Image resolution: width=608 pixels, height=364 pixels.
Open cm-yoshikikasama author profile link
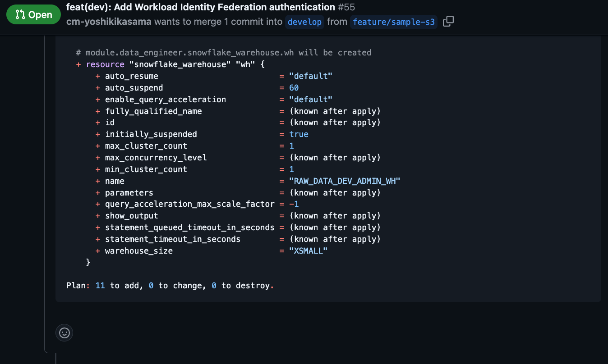pos(109,22)
